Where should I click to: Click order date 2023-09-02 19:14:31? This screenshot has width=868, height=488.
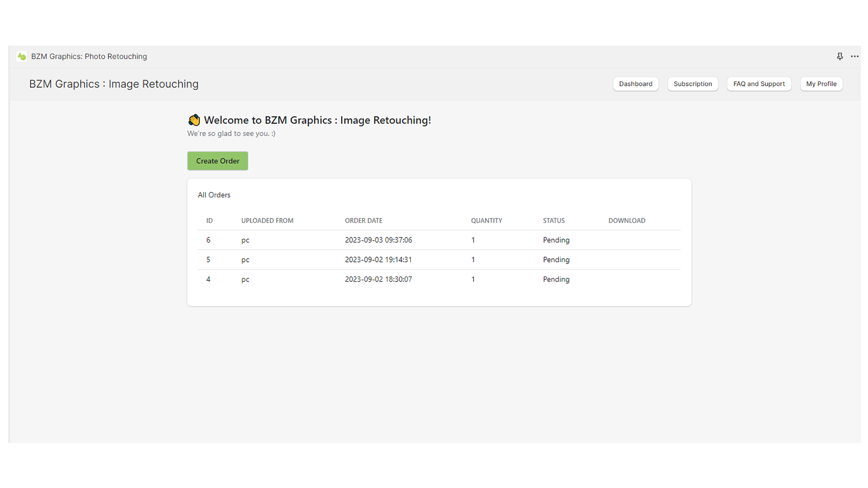click(379, 260)
